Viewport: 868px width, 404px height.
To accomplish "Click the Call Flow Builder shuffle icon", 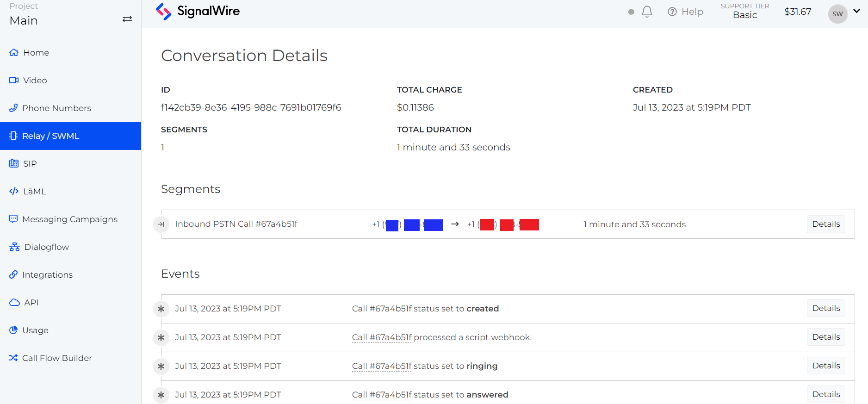I will (13, 358).
